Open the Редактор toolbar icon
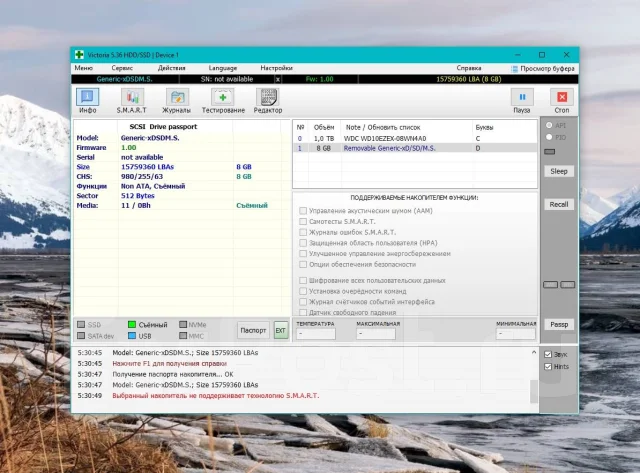Image resolution: width=640 pixels, height=473 pixels. click(x=267, y=98)
